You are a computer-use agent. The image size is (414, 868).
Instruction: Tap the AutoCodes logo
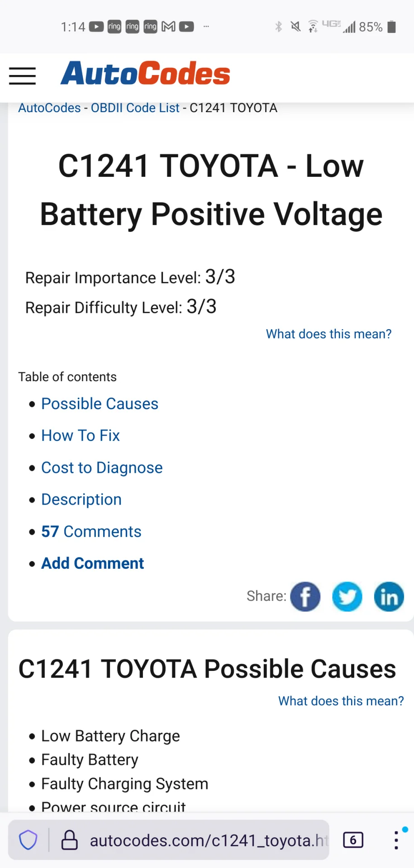click(145, 73)
